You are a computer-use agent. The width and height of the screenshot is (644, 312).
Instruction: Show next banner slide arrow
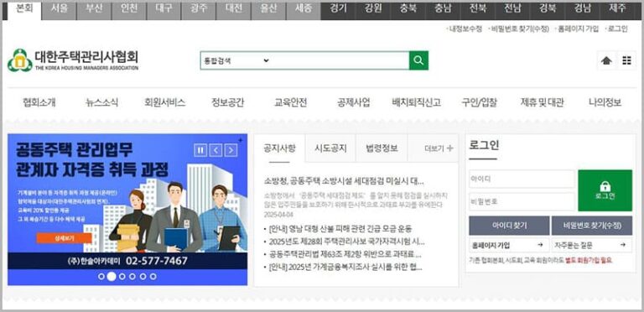[x=231, y=150]
